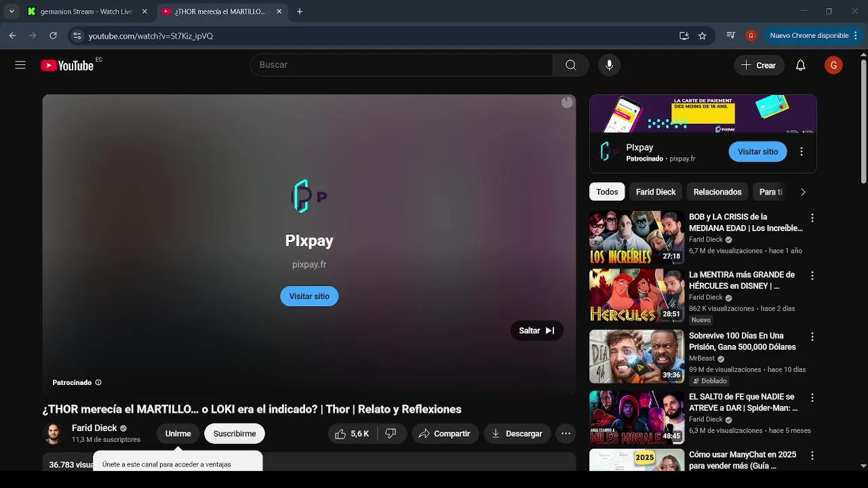This screenshot has width=868, height=488.
Task: Open Chrome tab search dropdown arrow
Action: point(12,12)
